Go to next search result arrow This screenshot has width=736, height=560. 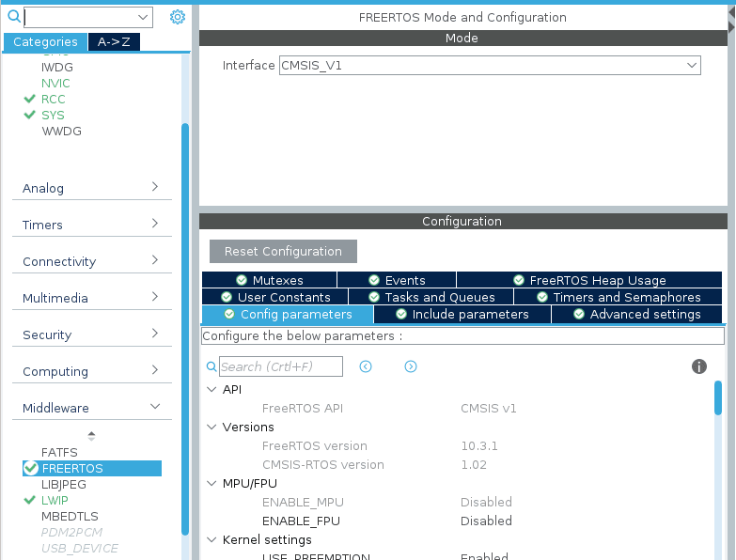point(411,366)
